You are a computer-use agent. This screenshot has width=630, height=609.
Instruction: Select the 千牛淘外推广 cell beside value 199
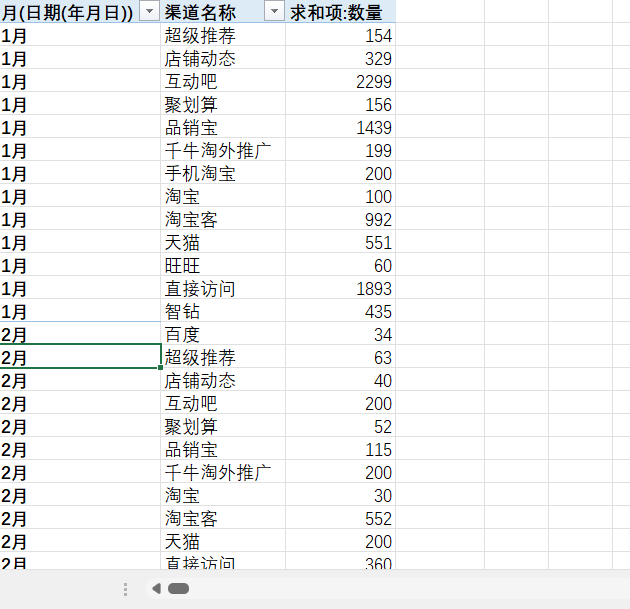coord(223,150)
